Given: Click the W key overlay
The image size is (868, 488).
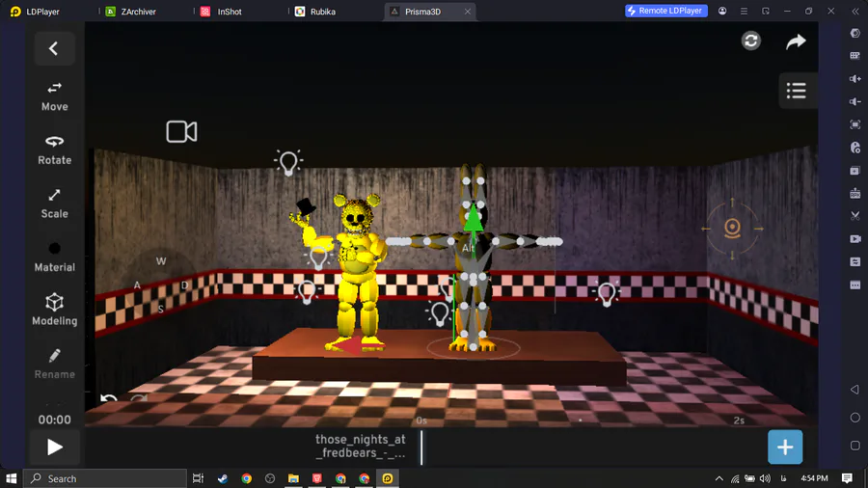Looking at the screenshot, I should point(160,261).
